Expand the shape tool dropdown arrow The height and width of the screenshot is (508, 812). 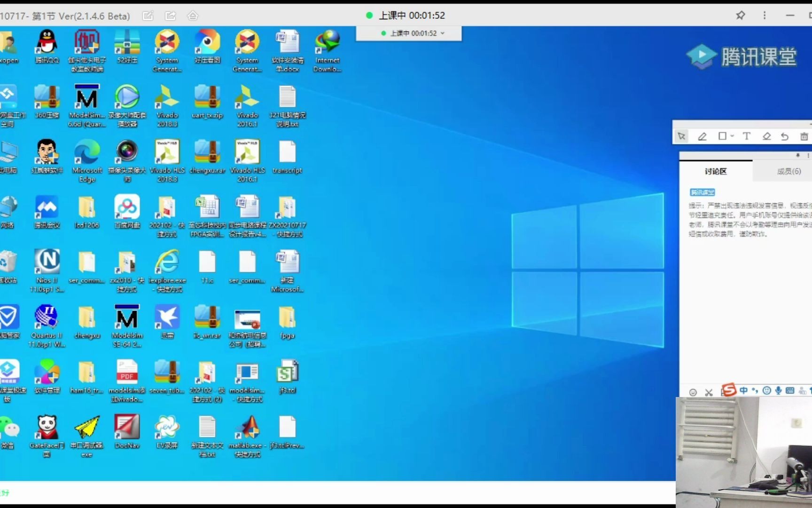pos(732,136)
